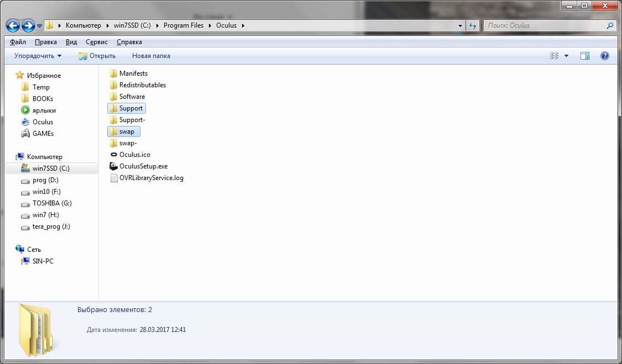
Task: Go forward with the Forward arrow button
Action: (x=28, y=26)
